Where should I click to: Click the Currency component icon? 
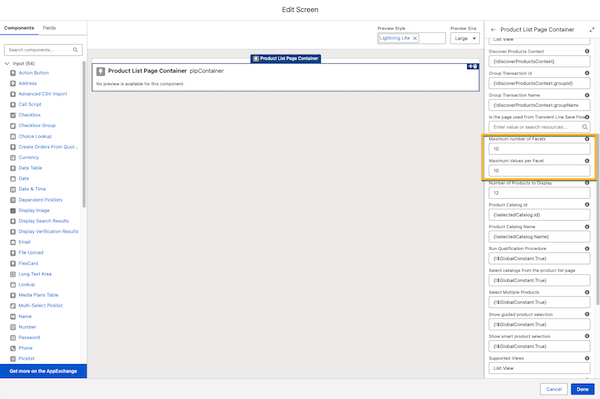click(x=13, y=158)
